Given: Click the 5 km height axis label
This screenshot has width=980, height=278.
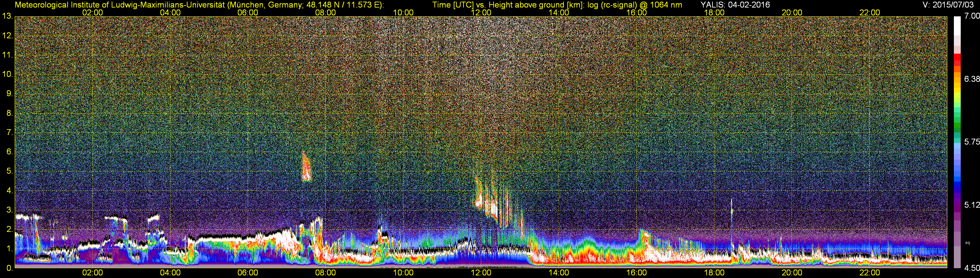Looking at the screenshot, I should [9, 171].
